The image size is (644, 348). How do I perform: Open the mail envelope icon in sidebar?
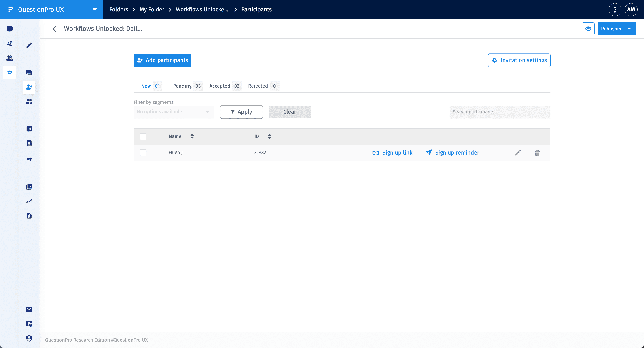(x=29, y=309)
